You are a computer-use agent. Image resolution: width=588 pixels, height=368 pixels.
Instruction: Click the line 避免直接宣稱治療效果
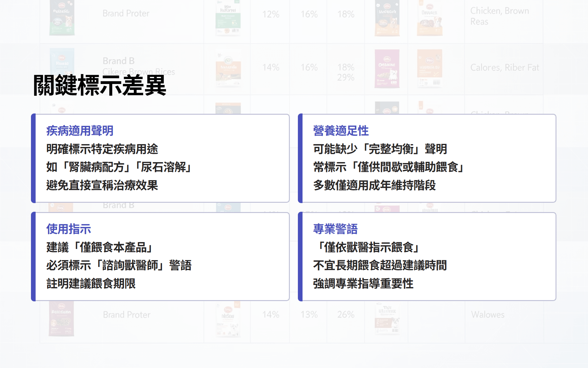pos(102,185)
